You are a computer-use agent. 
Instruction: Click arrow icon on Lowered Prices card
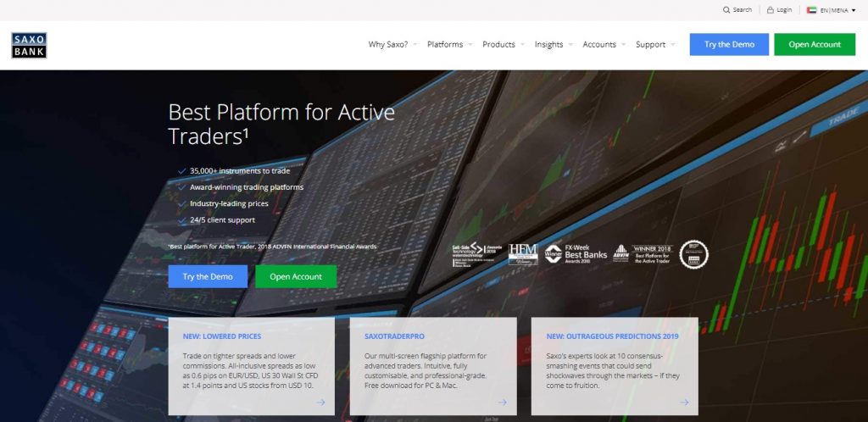pos(320,403)
